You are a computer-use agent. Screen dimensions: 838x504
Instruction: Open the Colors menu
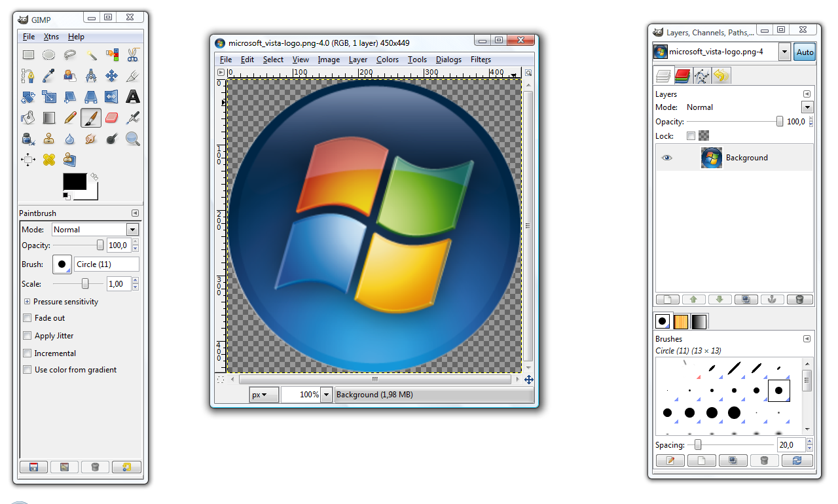tap(388, 60)
